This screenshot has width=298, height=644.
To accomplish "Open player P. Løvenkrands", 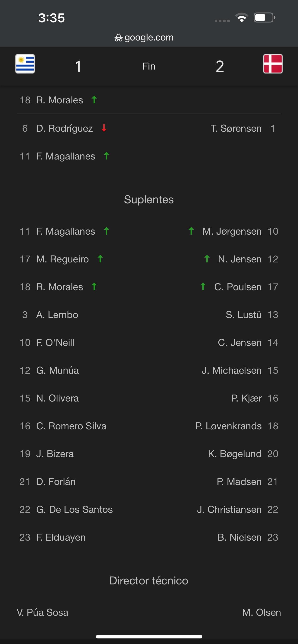I will pyautogui.click(x=228, y=426).
